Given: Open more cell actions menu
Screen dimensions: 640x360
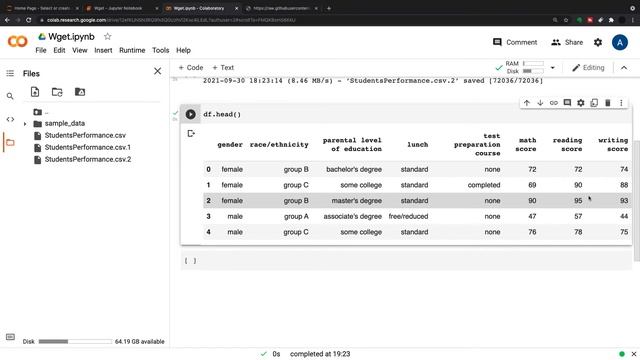Looking at the screenshot, I should tap(621, 103).
